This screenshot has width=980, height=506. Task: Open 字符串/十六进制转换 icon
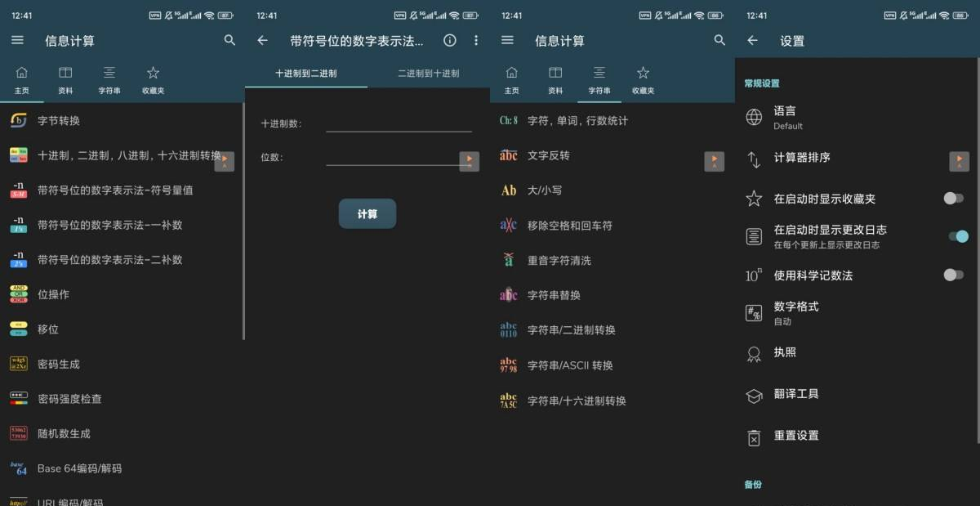509,401
